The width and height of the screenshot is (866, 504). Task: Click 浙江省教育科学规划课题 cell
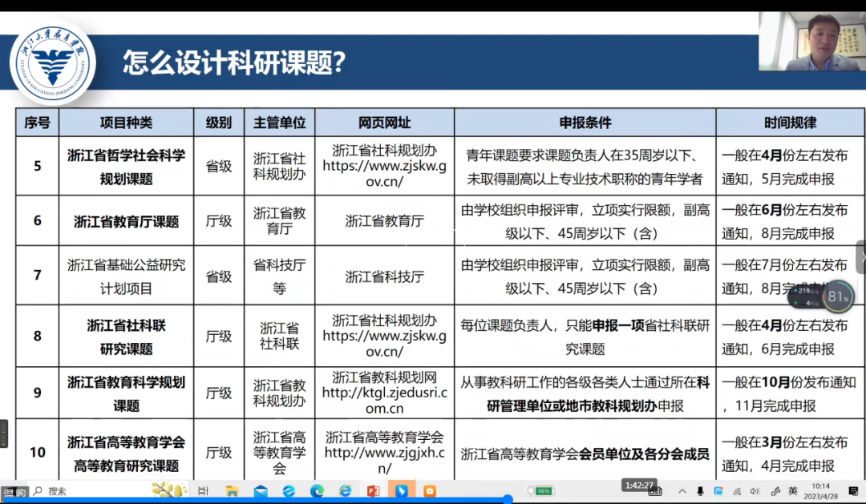[x=126, y=393]
